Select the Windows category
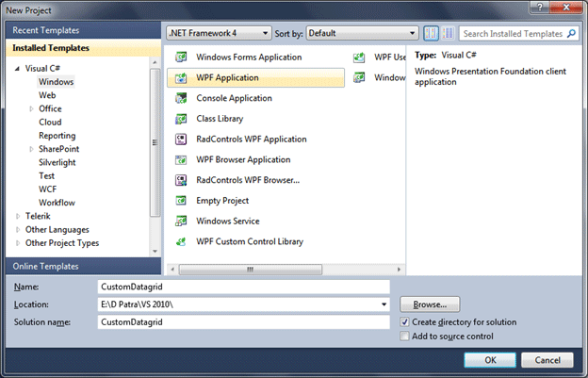The image size is (588, 378). (x=56, y=82)
